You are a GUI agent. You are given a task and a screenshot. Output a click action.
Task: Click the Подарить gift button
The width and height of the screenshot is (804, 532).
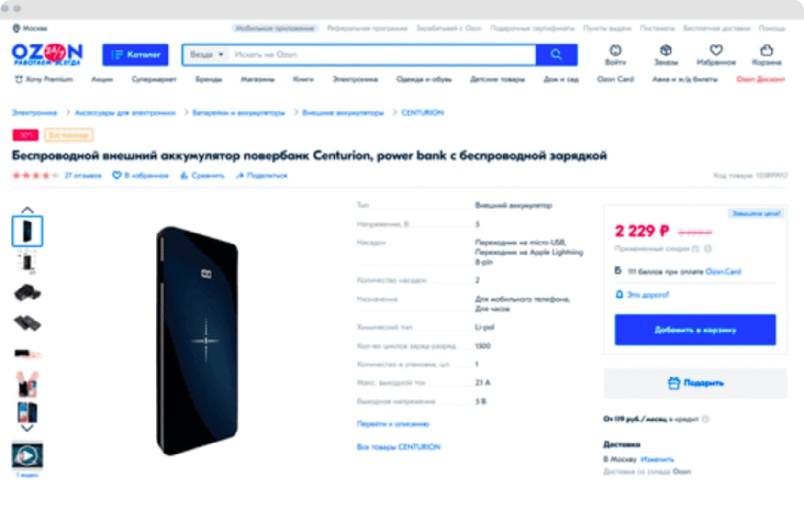coord(695,383)
